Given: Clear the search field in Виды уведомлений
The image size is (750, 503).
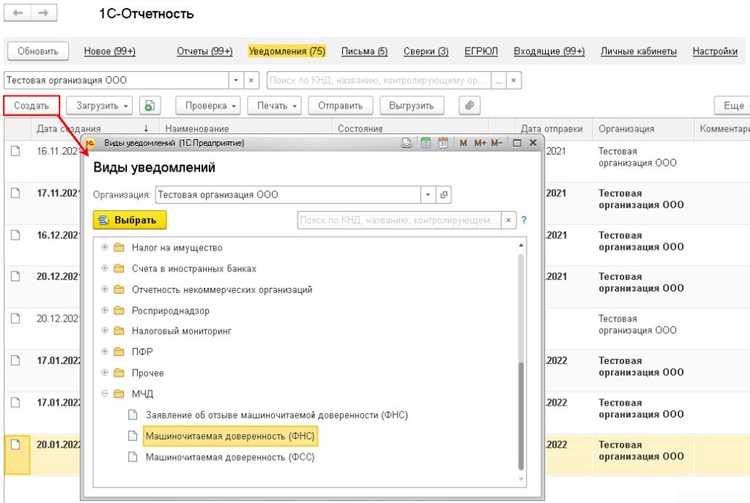Looking at the screenshot, I should (508, 220).
